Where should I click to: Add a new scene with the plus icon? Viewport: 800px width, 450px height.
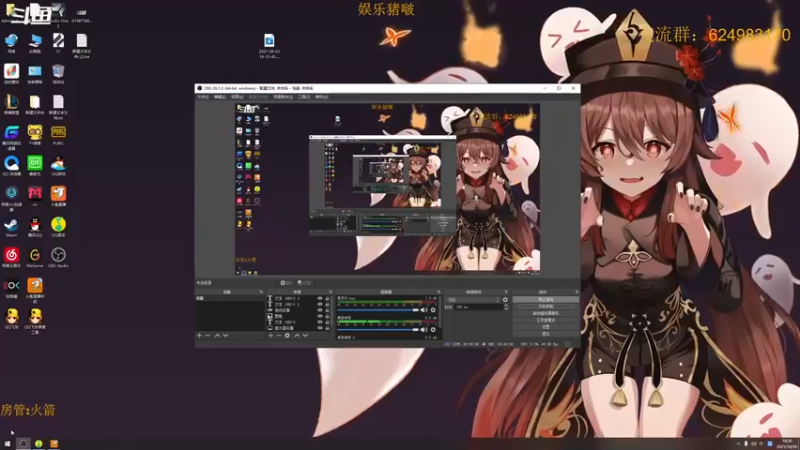tap(199, 335)
